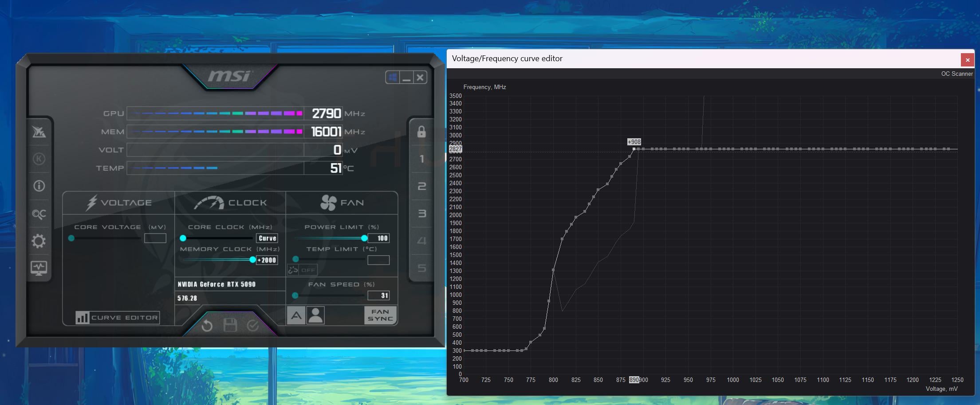Toggle the Windows startup icon
This screenshot has height=405, width=980.
[393, 78]
